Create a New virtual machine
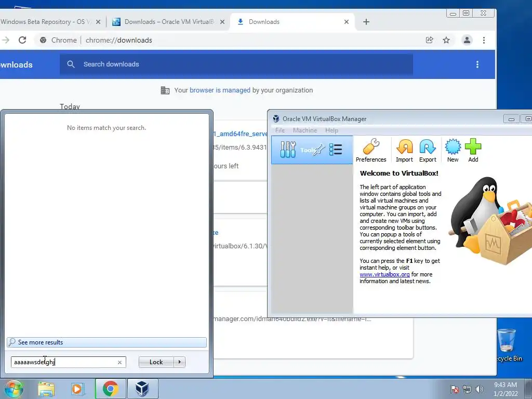Screen dimensions: 532x399 coord(453,151)
